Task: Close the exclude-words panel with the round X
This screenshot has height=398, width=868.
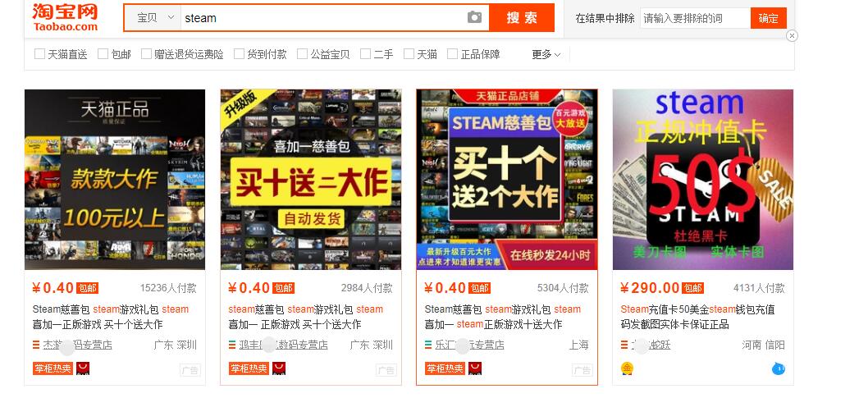Action: coord(793,36)
